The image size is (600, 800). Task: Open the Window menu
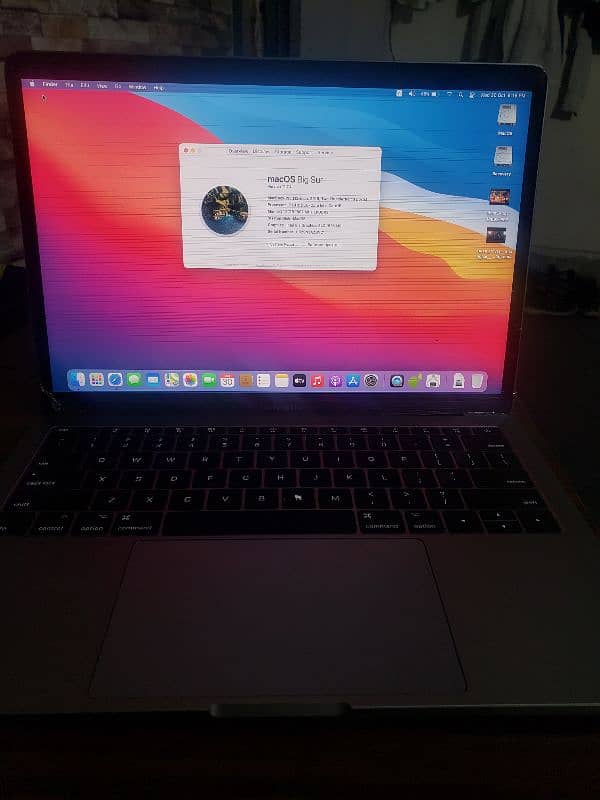pyautogui.click(x=137, y=87)
